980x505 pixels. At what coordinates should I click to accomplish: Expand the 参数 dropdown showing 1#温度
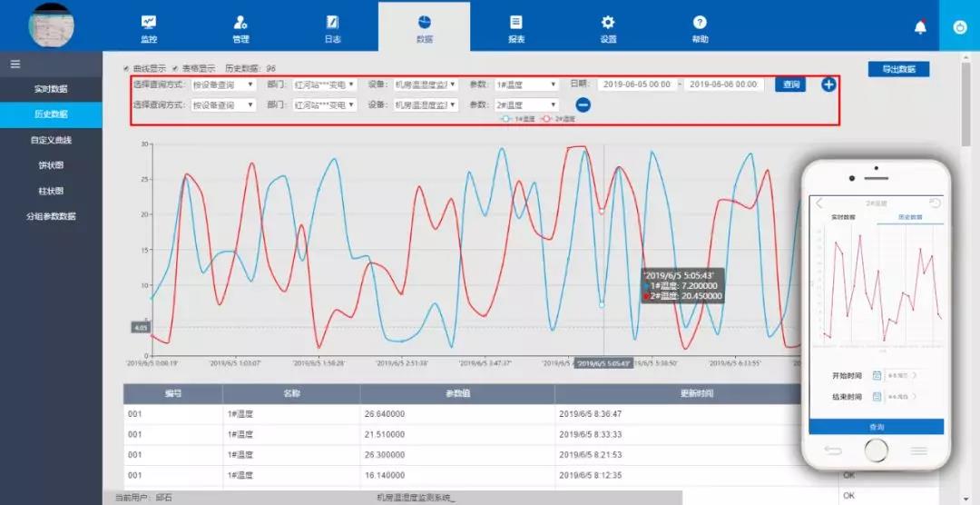click(526, 84)
